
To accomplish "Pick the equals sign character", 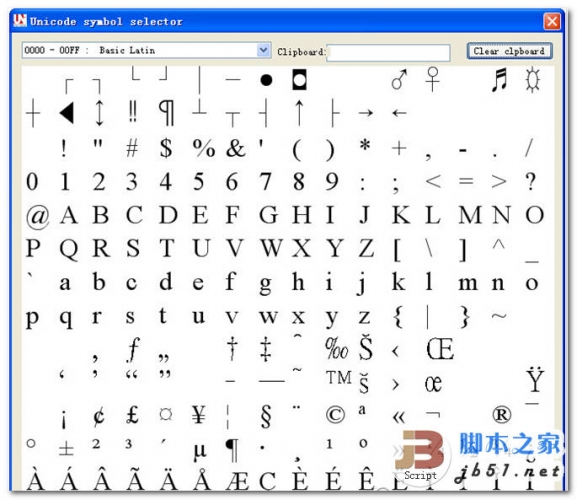I will (x=466, y=181).
